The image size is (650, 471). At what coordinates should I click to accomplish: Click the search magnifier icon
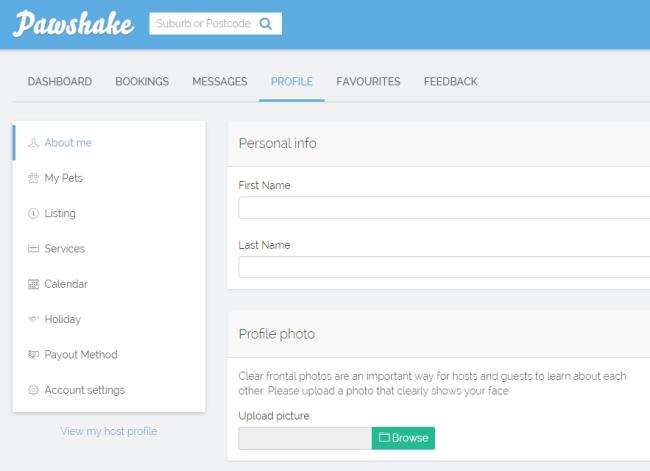click(266, 24)
